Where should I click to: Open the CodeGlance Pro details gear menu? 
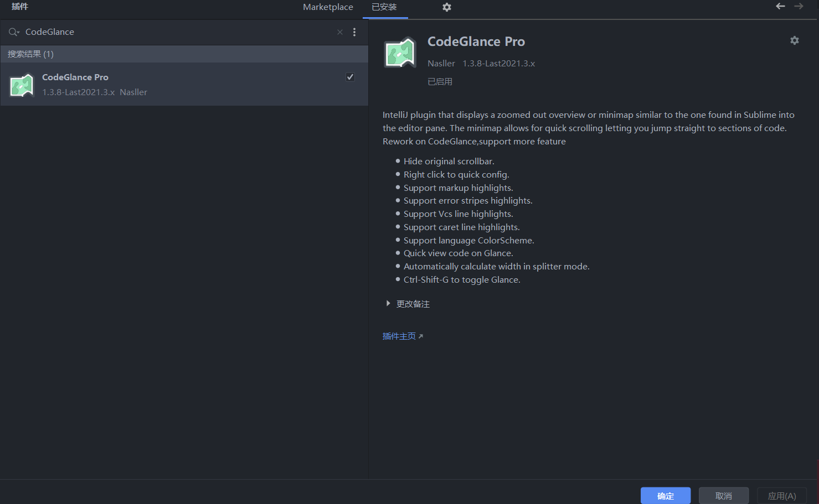tap(795, 40)
